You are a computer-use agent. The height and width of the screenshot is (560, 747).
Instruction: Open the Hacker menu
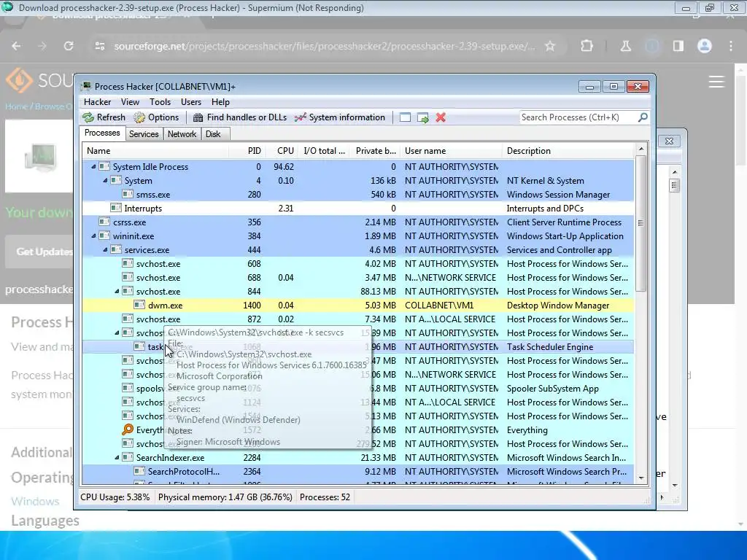pos(97,102)
